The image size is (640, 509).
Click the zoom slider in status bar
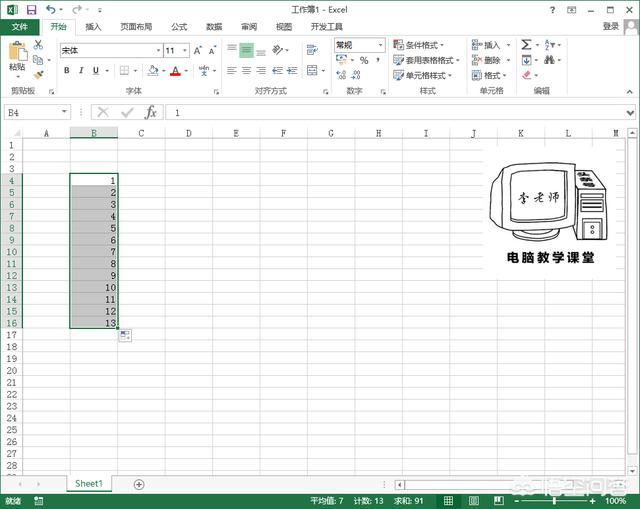555,500
